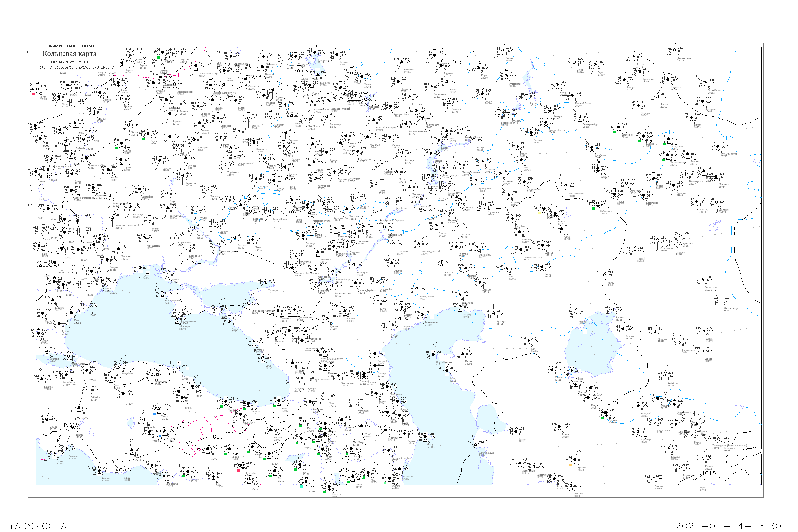Click the 1020 isobar label over Turkey
The image size is (798, 532).
(217, 437)
